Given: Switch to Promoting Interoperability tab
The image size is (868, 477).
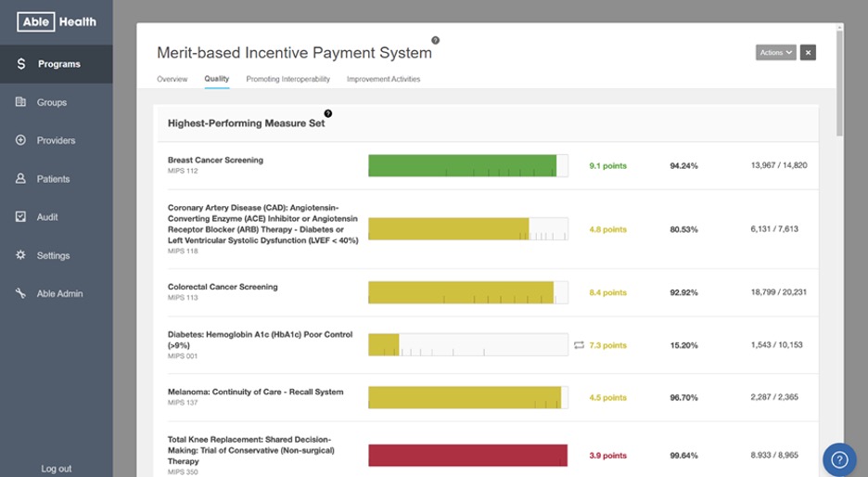Looking at the screenshot, I should pyautogui.click(x=287, y=79).
